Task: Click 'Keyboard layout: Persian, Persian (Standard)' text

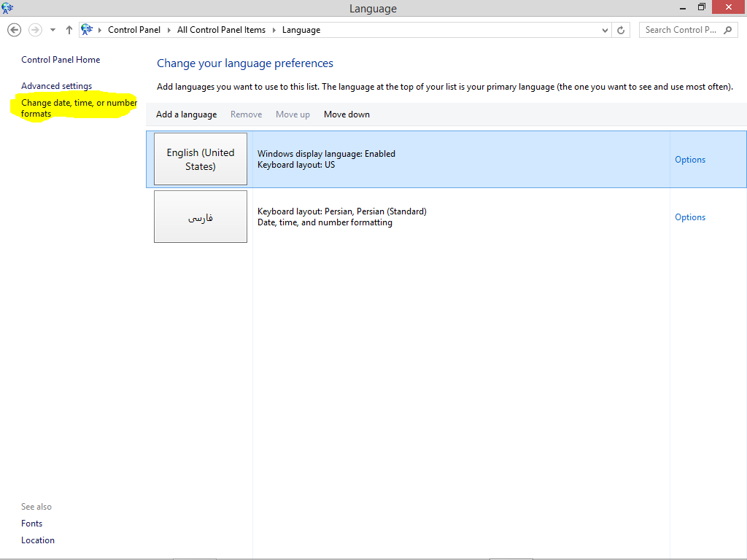Action: point(342,211)
